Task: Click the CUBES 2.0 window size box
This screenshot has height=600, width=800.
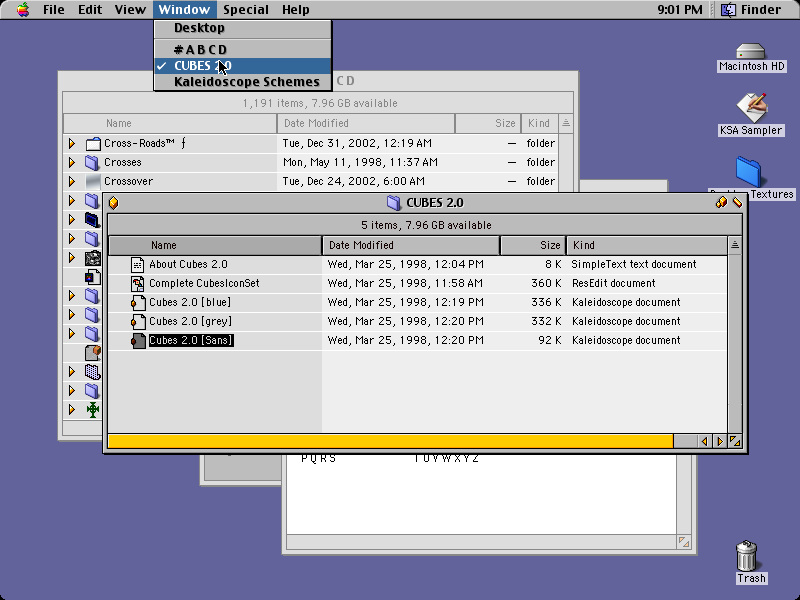Action: click(x=735, y=441)
